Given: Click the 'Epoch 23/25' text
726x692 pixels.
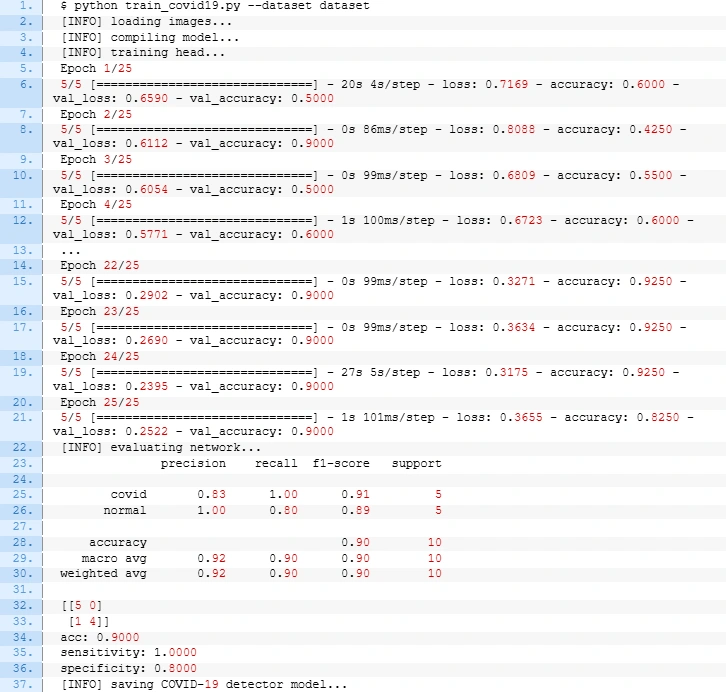Looking at the screenshot, I should [100, 312].
